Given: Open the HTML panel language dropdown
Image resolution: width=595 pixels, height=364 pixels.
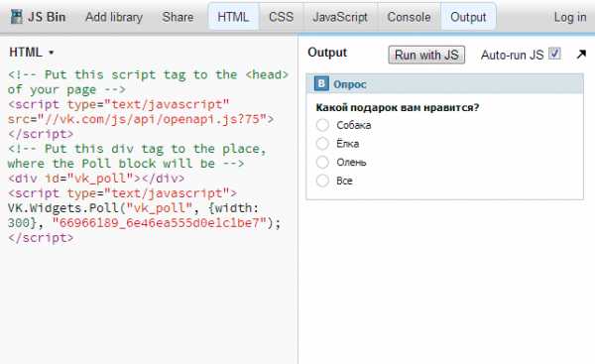Looking at the screenshot, I should tap(32, 52).
